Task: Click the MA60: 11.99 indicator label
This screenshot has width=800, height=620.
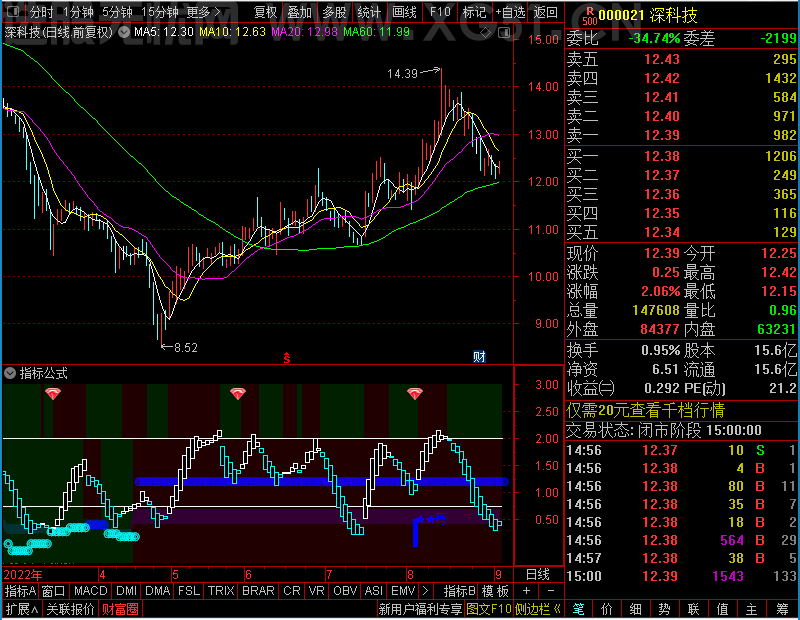Action: 377,32
